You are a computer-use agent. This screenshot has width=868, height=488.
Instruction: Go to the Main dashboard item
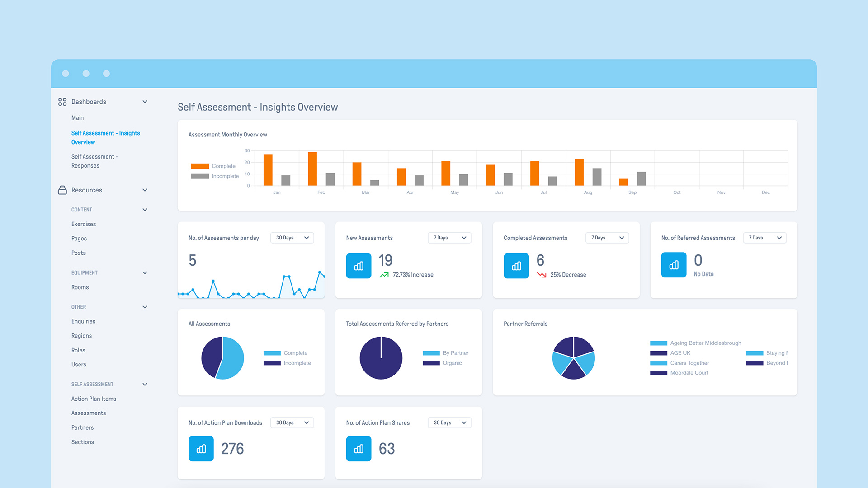[x=77, y=118]
